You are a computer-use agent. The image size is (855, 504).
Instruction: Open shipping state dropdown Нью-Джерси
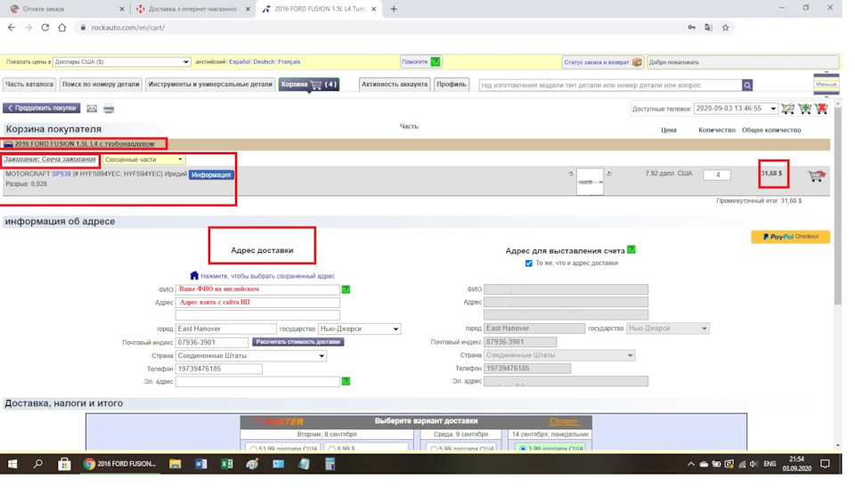[x=359, y=329]
